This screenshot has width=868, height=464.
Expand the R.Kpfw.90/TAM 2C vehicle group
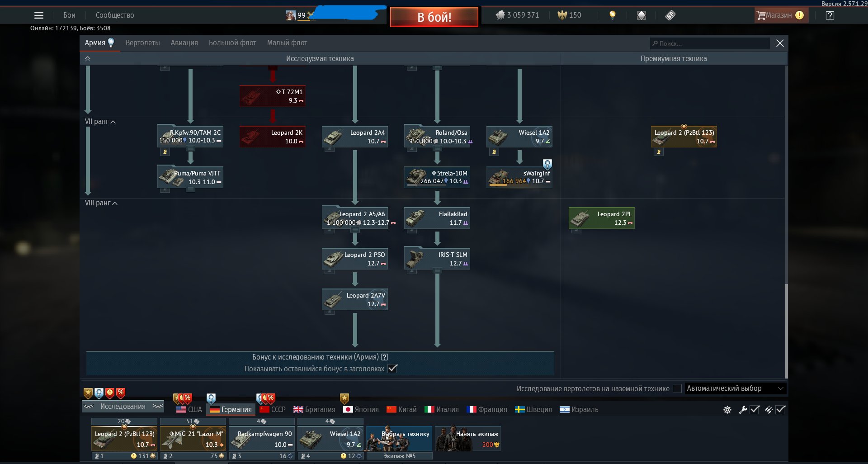pyautogui.click(x=190, y=137)
